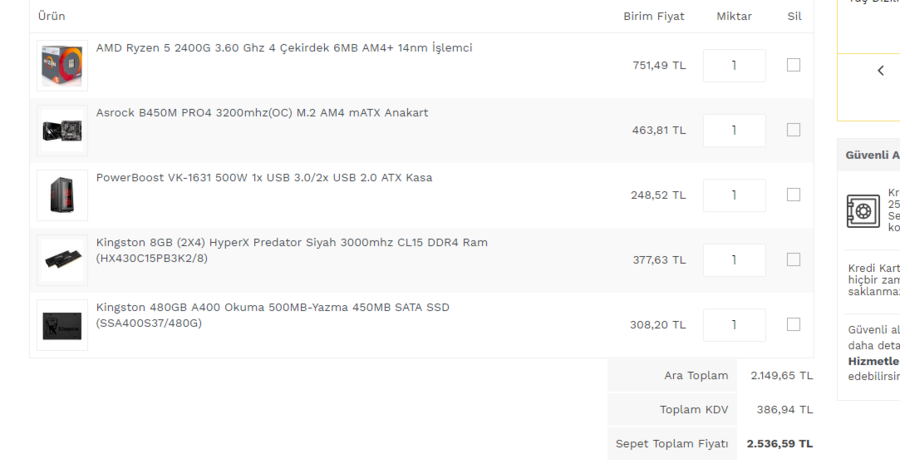Viewport: 900px width, 469px height.
Task: Select the delete checkbox for PowerBoost case
Action: point(794,195)
